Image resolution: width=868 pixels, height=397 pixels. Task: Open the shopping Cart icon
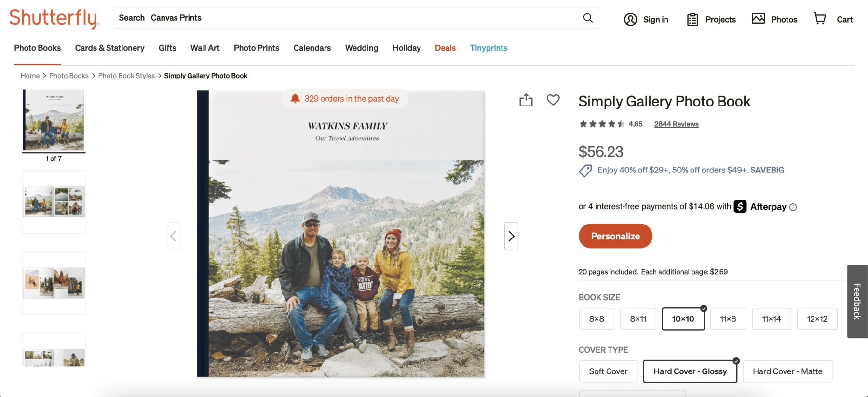tap(820, 18)
